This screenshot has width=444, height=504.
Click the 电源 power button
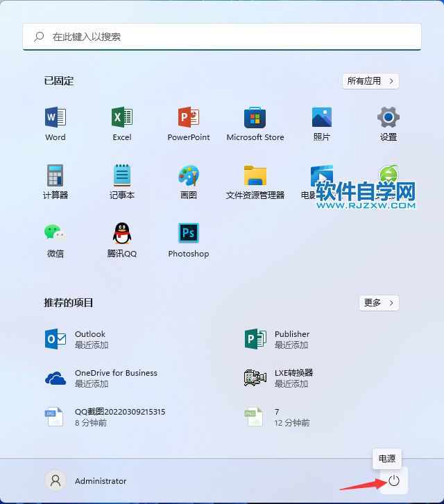coord(394,480)
